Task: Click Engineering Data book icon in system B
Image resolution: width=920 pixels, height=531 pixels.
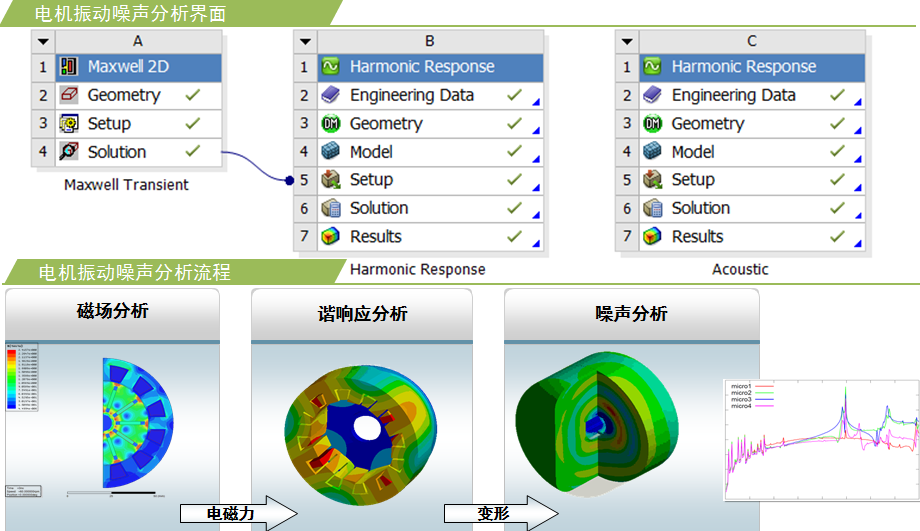Action: [x=330, y=94]
